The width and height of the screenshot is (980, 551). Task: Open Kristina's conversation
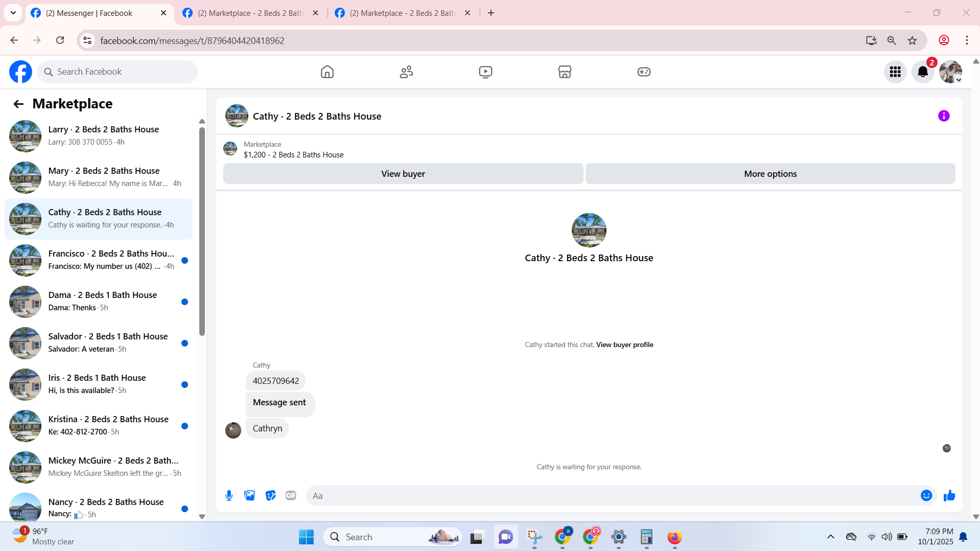[99, 426]
